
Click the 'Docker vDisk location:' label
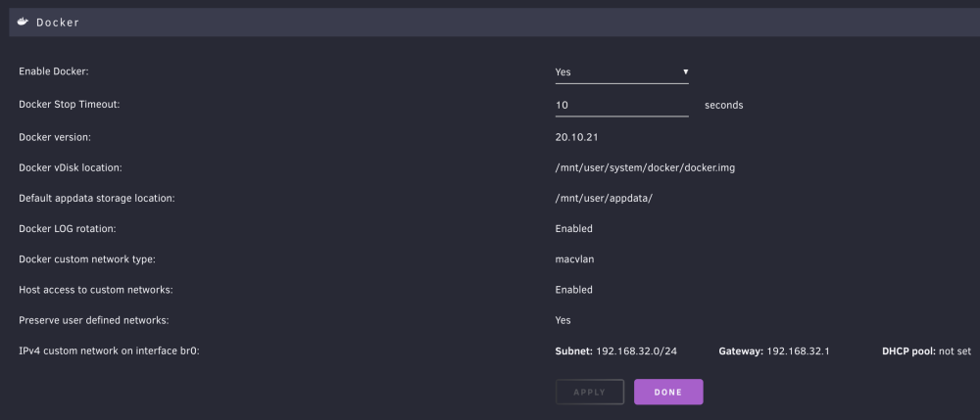70,167
